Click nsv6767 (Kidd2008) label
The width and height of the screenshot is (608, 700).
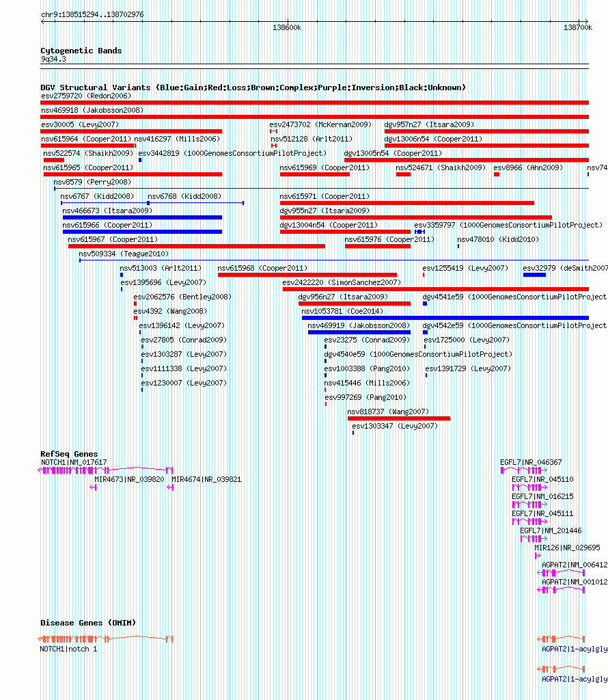[x=97, y=196]
